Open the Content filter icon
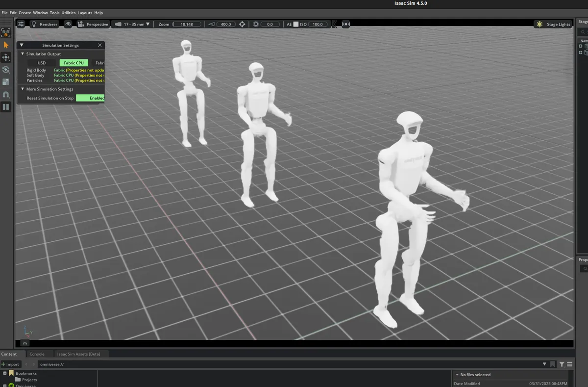This screenshot has height=387, width=588. [562, 364]
